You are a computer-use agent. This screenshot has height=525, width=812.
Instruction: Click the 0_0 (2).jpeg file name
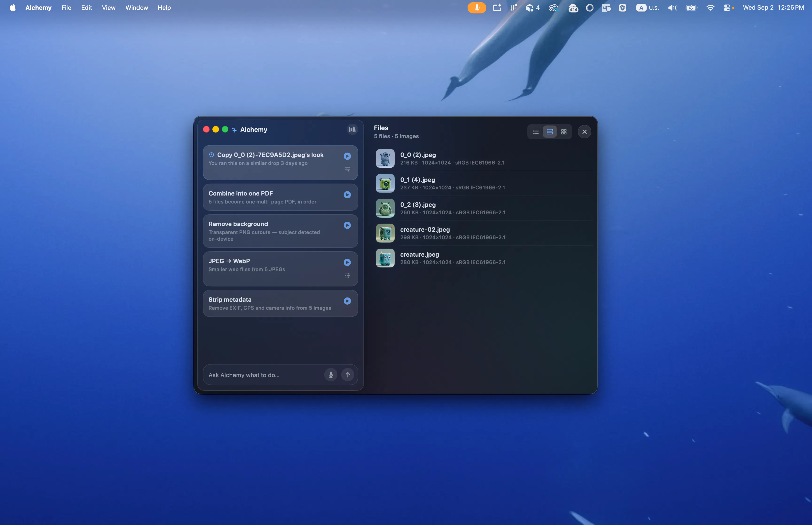point(418,155)
